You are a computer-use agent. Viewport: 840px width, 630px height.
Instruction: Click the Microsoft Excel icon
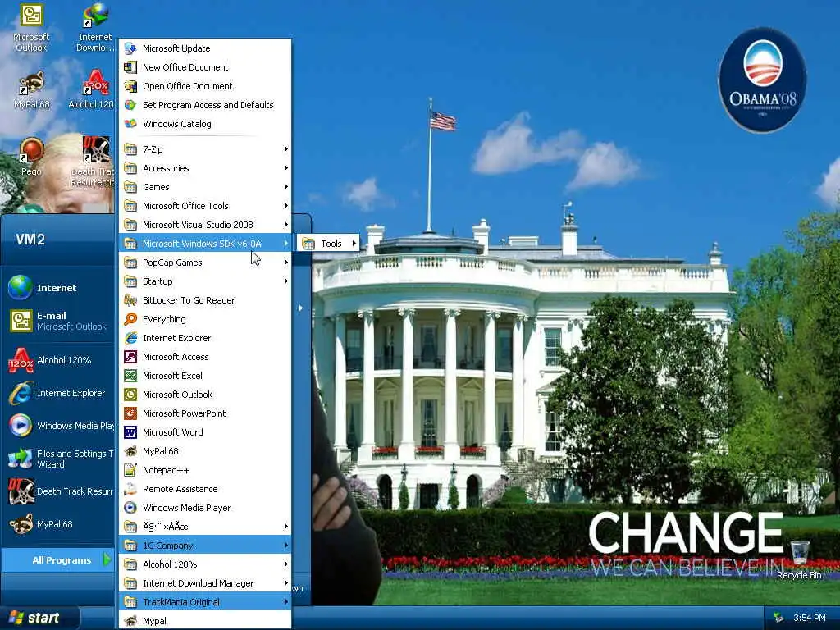[x=130, y=376]
